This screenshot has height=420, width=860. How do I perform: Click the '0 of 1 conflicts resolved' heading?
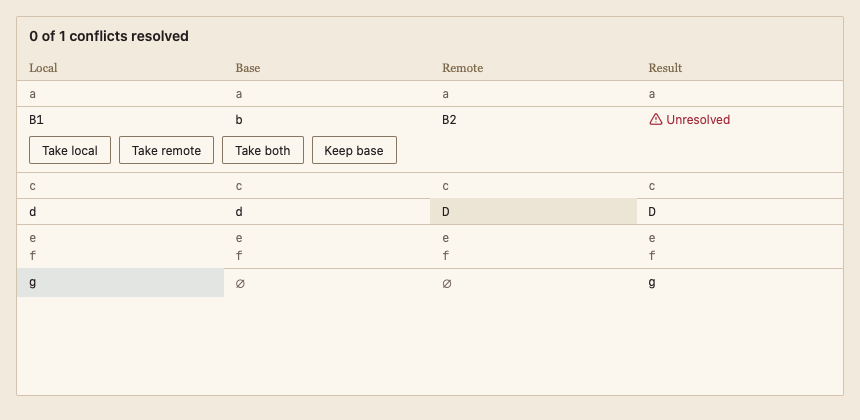click(109, 36)
